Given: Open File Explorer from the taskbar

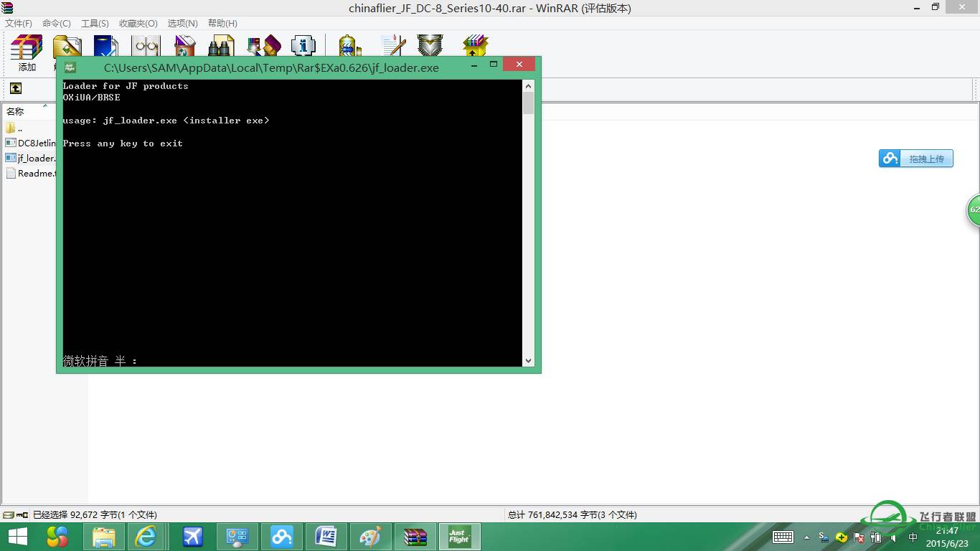Looking at the screenshot, I should [103, 537].
